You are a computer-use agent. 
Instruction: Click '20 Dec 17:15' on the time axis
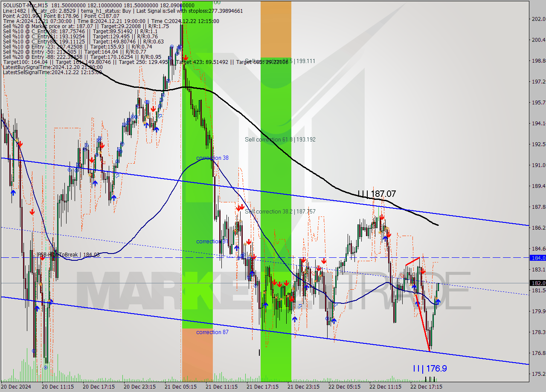click(x=99, y=387)
